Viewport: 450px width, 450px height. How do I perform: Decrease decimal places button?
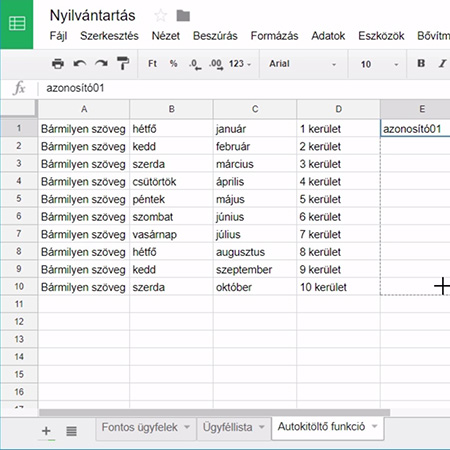(x=195, y=64)
